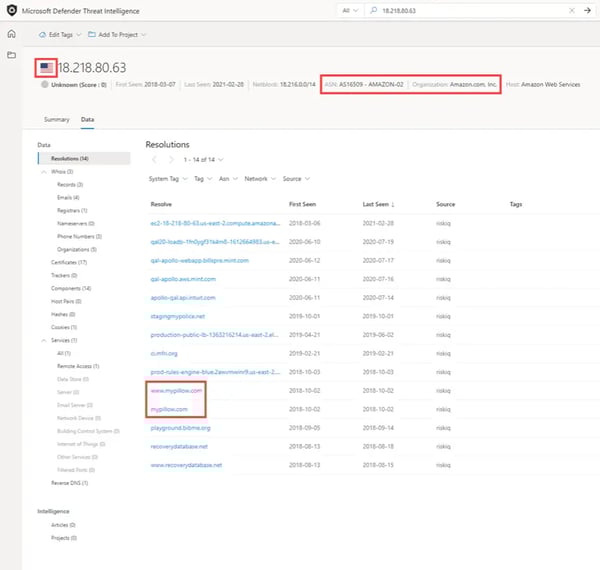Select Whois Registrars entry
Image resolution: width=600 pixels, height=570 pixels.
[72, 210]
